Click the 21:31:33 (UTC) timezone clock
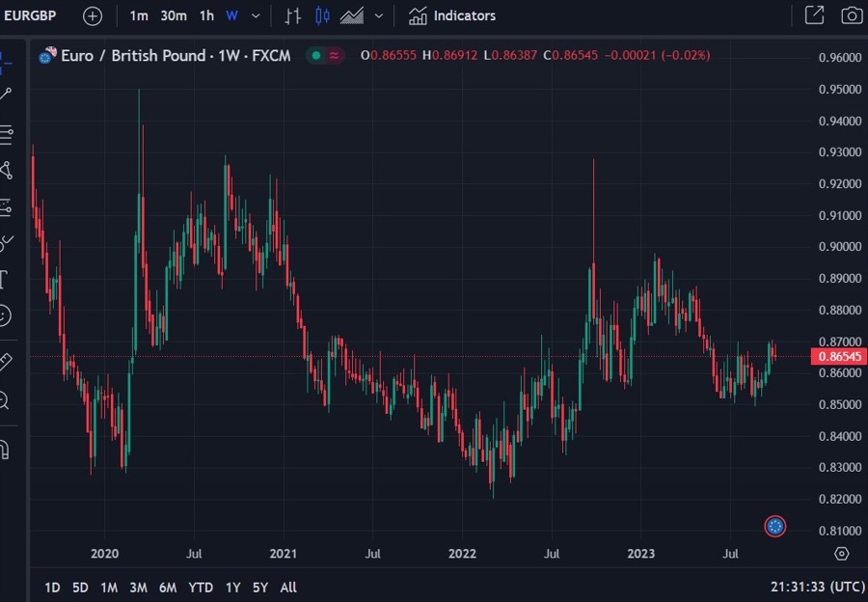The width and height of the screenshot is (868, 602). tap(816, 588)
